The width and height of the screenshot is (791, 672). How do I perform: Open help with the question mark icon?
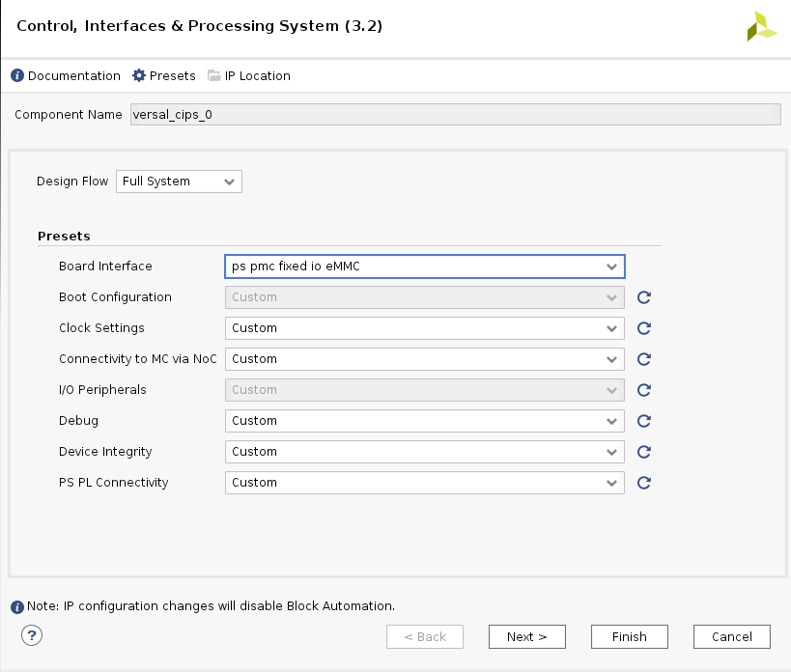tap(32, 635)
